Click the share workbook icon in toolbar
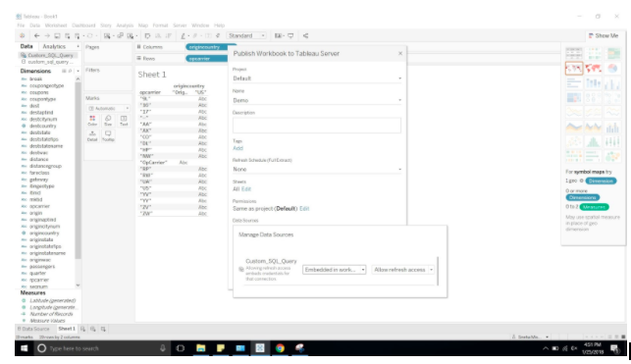The height and width of the screenshot is (364, 631). 306,35
